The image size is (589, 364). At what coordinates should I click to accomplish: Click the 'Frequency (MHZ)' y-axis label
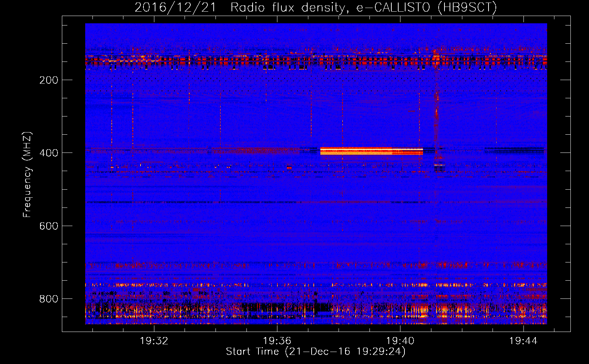tap(27, 175)
